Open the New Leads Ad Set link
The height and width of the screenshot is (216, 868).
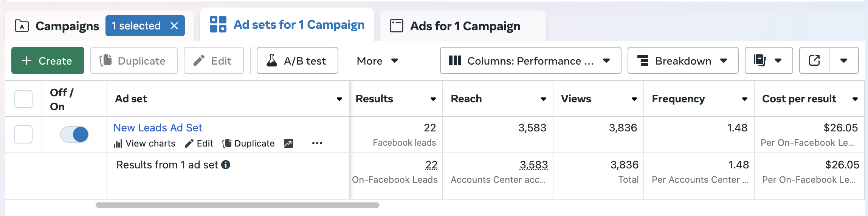point(158,128)
